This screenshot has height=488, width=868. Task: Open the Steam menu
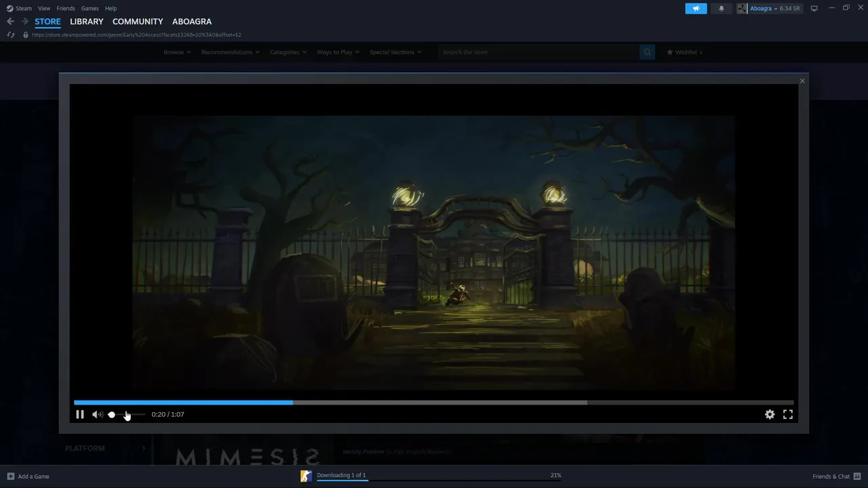click(19, 8)
